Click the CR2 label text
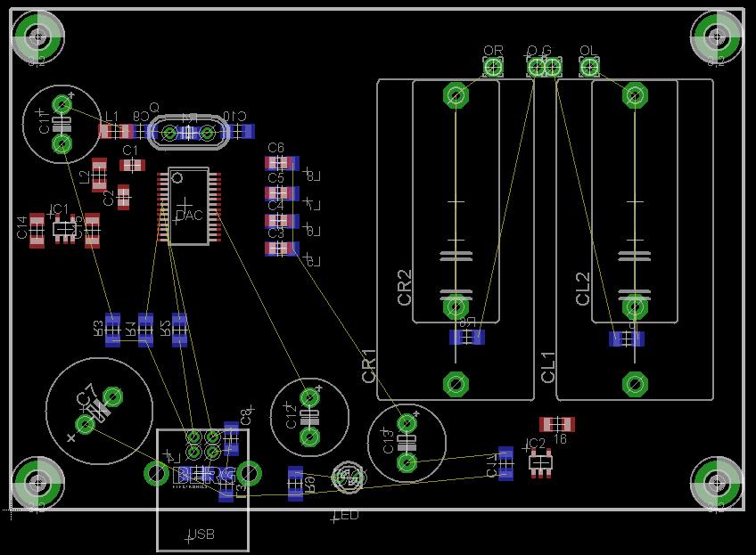The width and height of the screenshot is (756, 555). [405, 287]
